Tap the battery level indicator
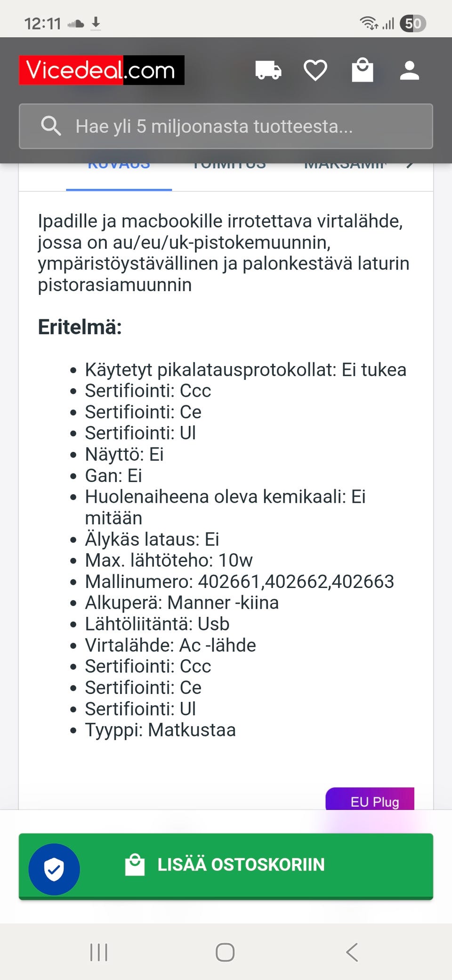The width and height of the screenshot is (452, 980). point(413,23)
